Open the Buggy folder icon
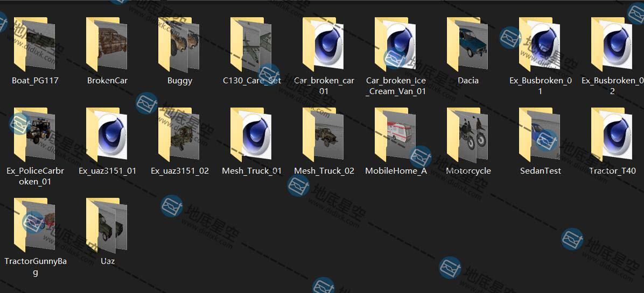The height and width of the screenshot is (293, 644). (179, 44)
